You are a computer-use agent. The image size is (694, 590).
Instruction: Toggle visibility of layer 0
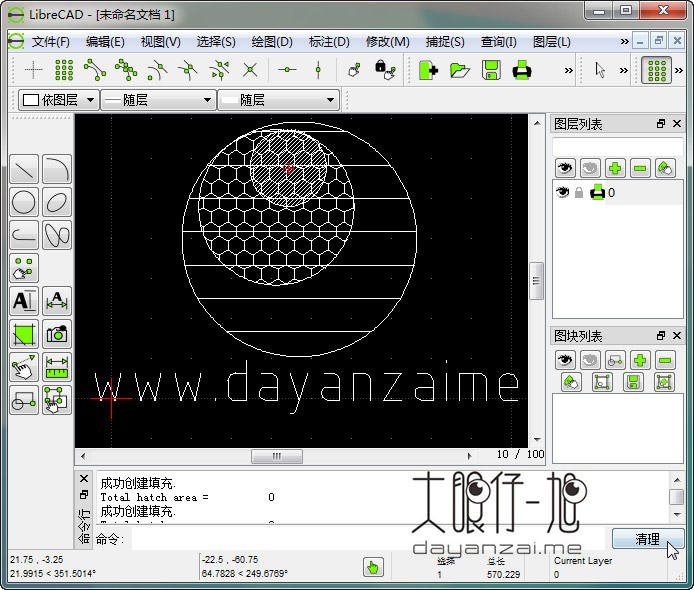point(563,192)
